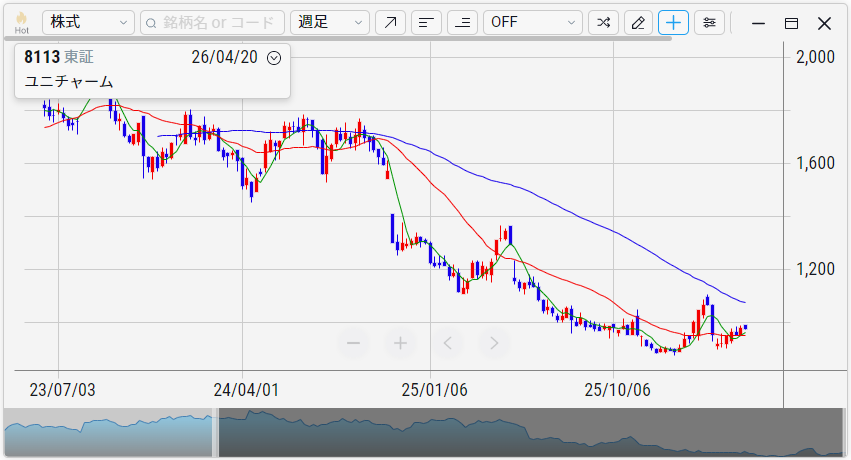
Task: Click the diagonal arrow trend line icon
Action: pyautogui.click(x=390, y=23)
